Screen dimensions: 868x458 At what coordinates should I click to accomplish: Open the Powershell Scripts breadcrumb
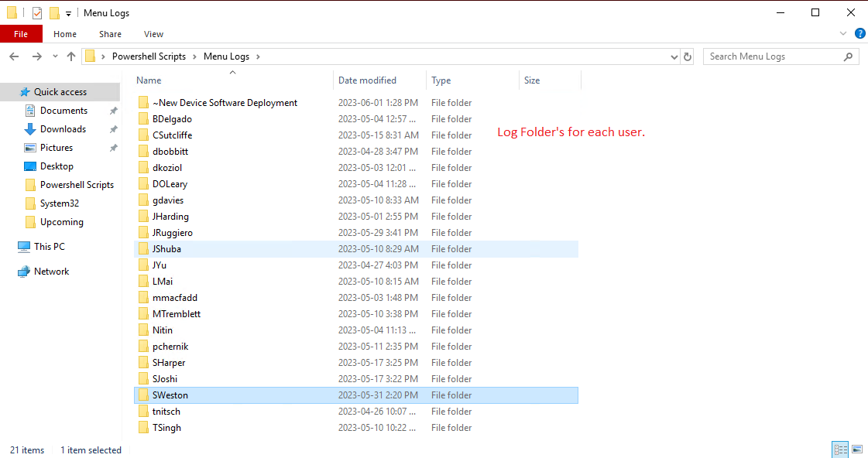coord(149,56)
